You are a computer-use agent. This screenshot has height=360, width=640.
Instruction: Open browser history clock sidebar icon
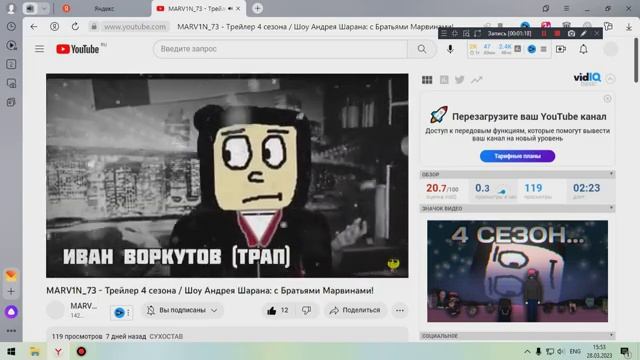point(11,27)
